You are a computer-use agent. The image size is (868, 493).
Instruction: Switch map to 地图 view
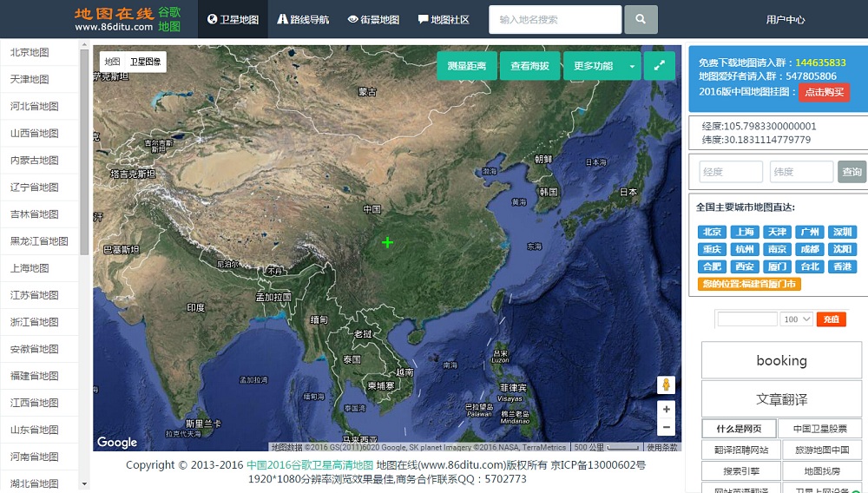112,62
